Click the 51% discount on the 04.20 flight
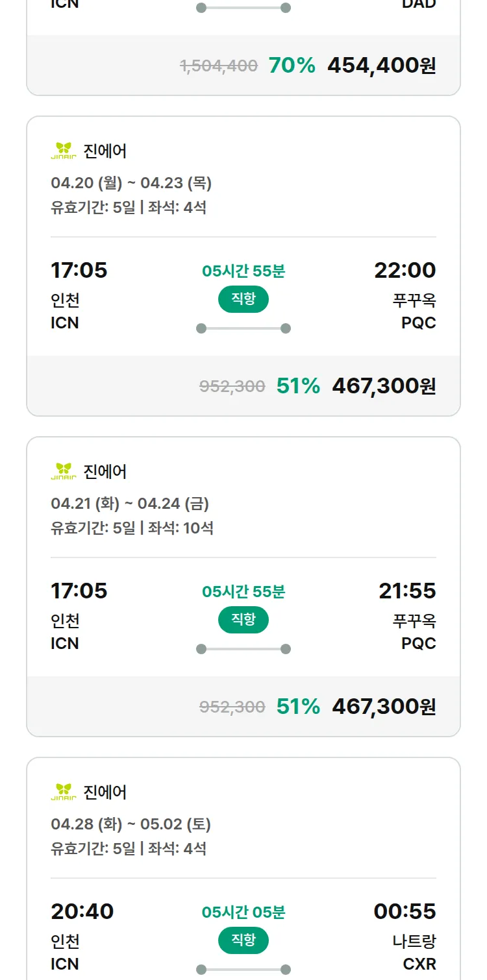 coord(298,386)
